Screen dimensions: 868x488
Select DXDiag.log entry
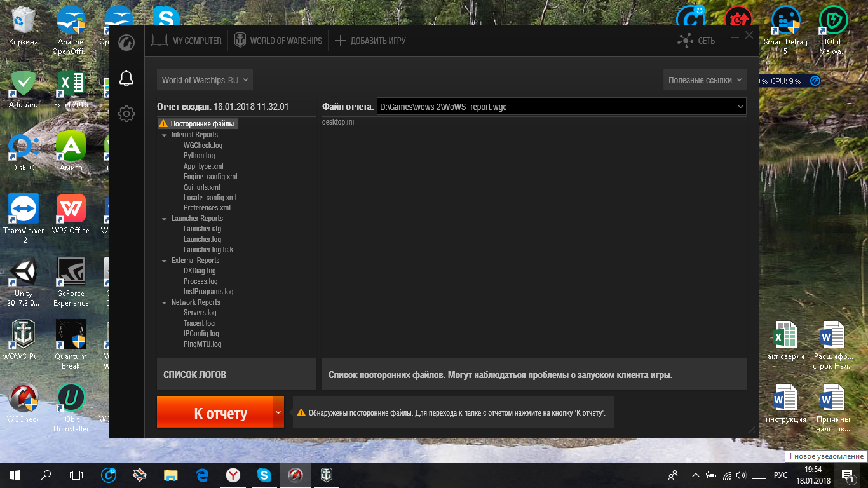pos(200,271)
